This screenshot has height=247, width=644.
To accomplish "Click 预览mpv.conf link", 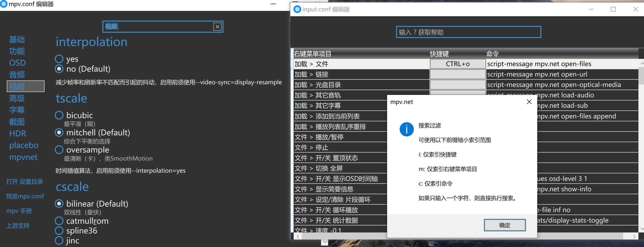I will pyautogui.click(x=25, y=196).
